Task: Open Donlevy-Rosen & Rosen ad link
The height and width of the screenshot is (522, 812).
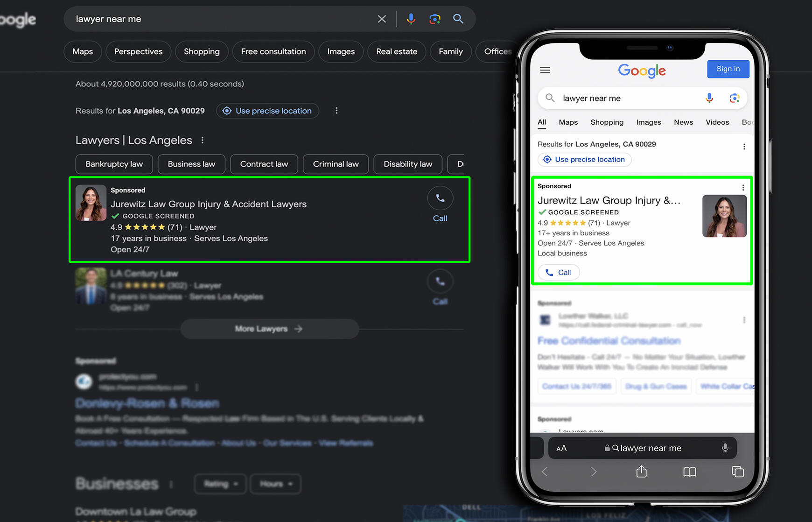Action: click(147, 403)
